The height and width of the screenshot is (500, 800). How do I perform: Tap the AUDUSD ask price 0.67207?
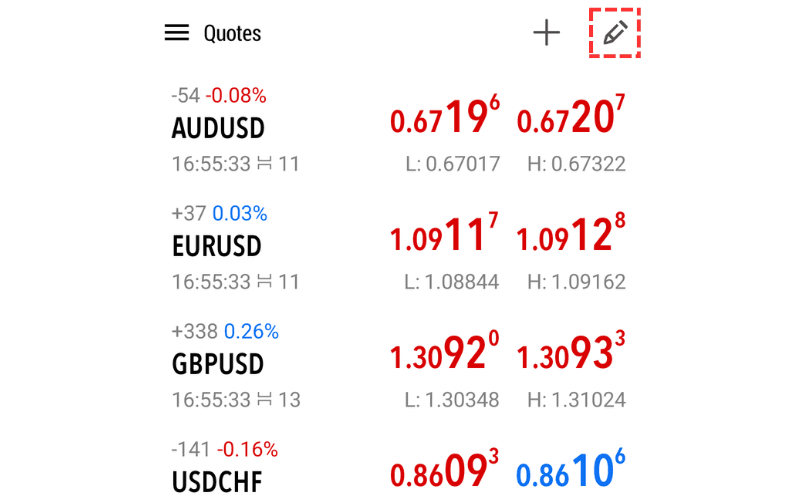[x=571, y=119]
